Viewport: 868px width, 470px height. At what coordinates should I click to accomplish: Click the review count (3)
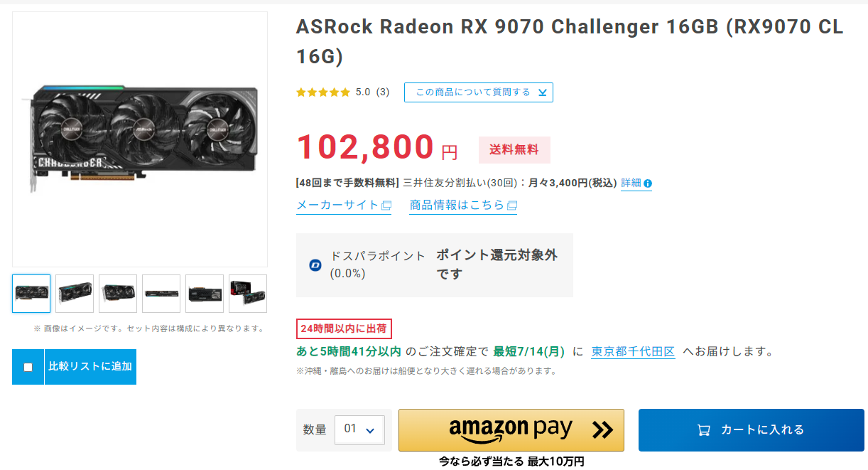click(383, 92)
